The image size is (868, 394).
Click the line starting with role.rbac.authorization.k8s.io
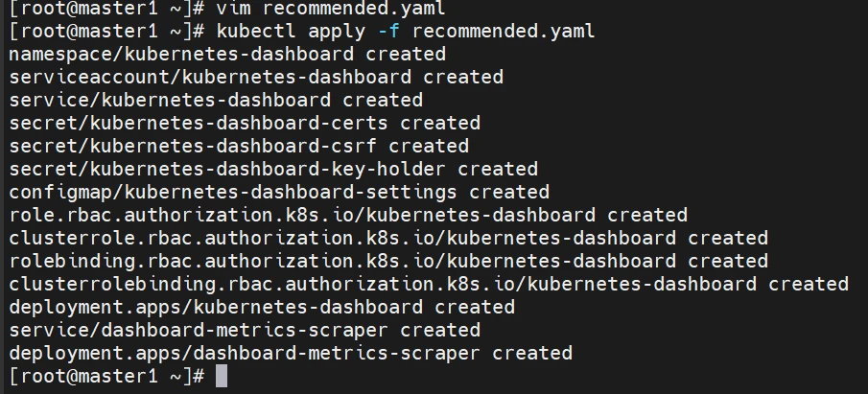click(x=348, y=215)
